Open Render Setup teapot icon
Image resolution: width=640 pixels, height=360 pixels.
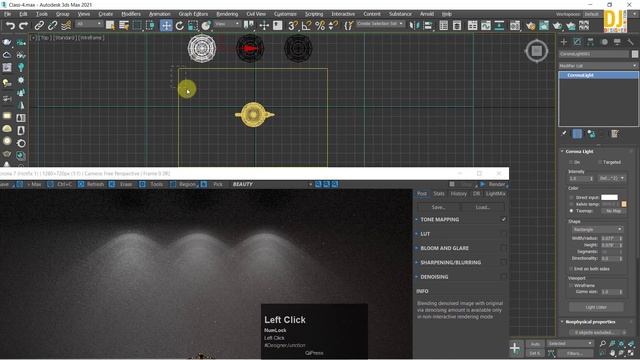pyautogui.click(x=531, y=26)
